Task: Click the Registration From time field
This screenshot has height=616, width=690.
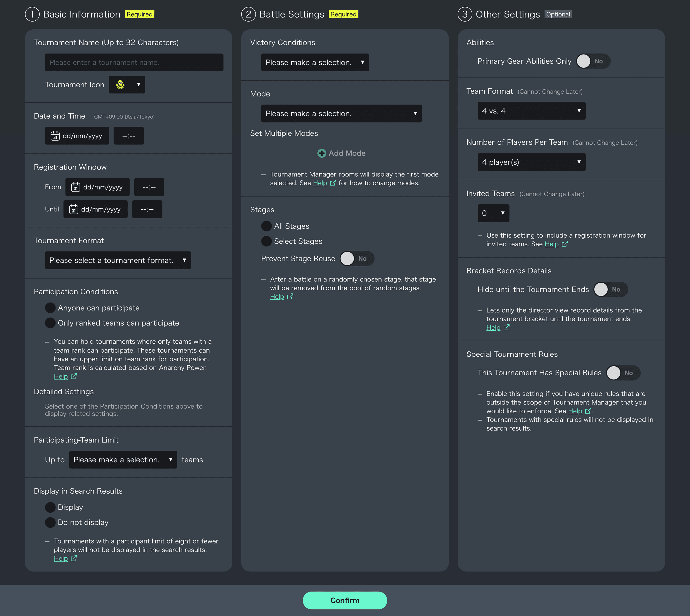Action: click(x=149, y=187)
